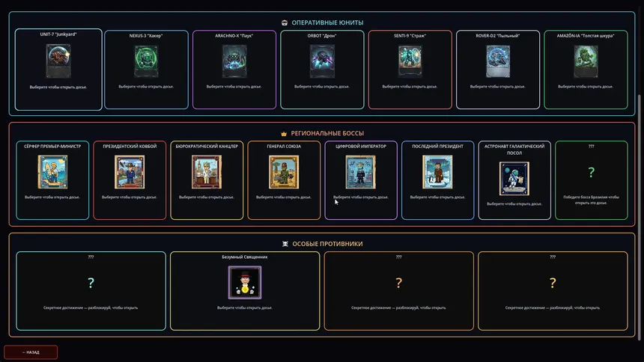This screenshot has height=362, width=644.
Task: Click the Генерал Союза title text
Action: pos(284,146)
